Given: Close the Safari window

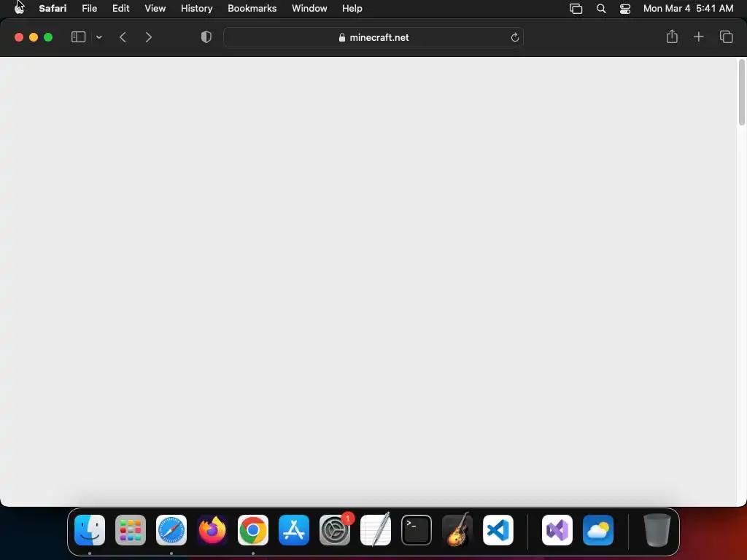Looking at the screenshot, I should [19, 37].
